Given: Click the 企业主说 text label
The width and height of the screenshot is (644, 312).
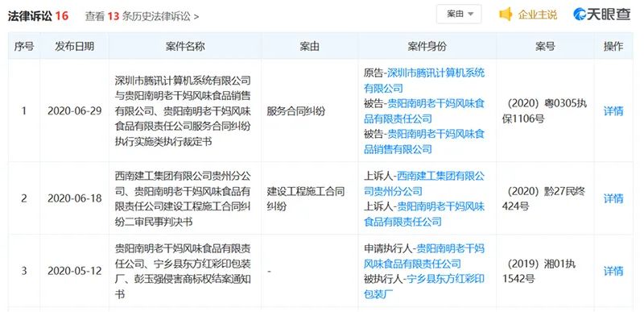Looking at the screenshot, I should [x=537, y=15].
